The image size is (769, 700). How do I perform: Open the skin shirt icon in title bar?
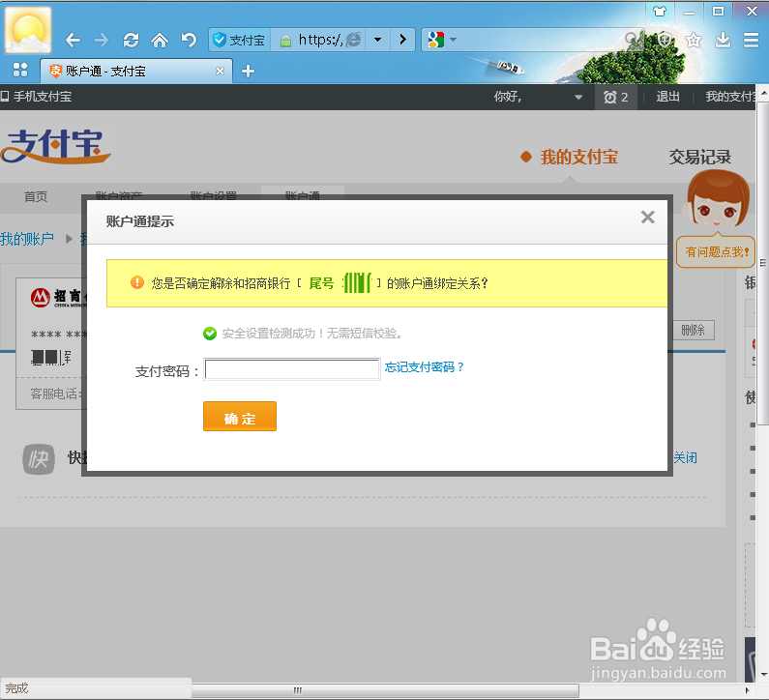[x=660, y=11]
